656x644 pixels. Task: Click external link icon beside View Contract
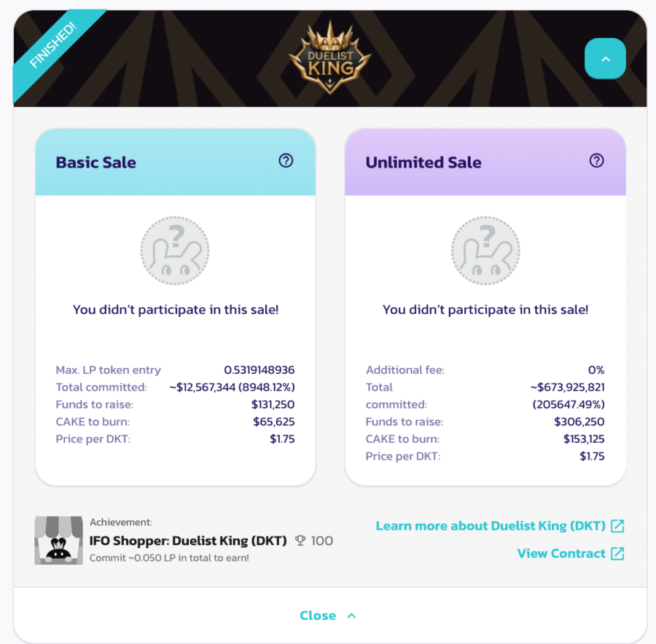tap(617, 554)
